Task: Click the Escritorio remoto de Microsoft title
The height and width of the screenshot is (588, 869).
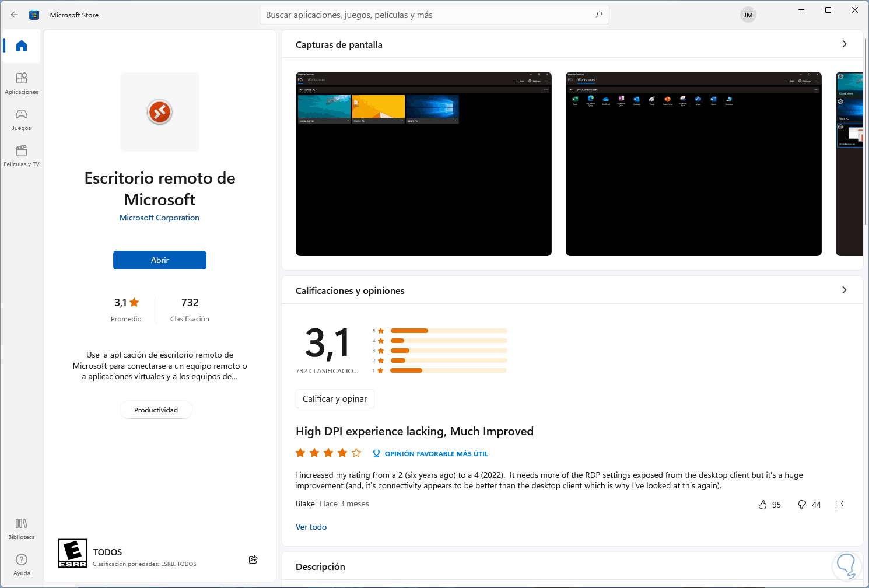Action: (x=160, y=188)
